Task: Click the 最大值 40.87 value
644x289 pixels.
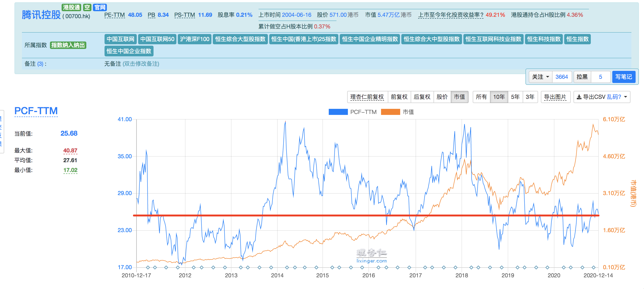Action: [70, 151]
